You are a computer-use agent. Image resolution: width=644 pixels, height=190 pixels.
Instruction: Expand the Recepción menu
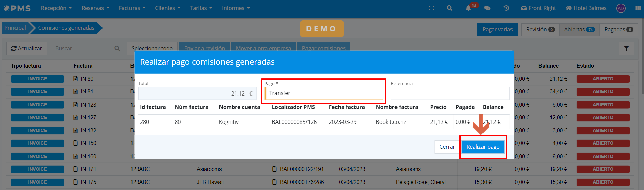[56, 8]
